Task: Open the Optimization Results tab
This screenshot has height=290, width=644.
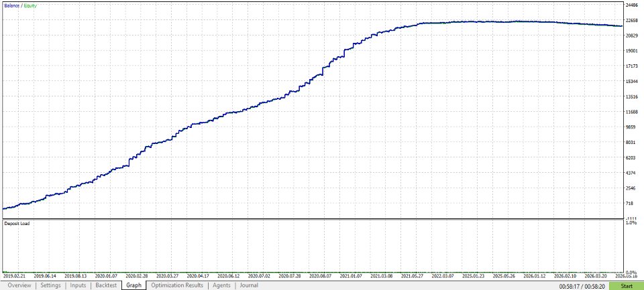Action: pos(177,285)
